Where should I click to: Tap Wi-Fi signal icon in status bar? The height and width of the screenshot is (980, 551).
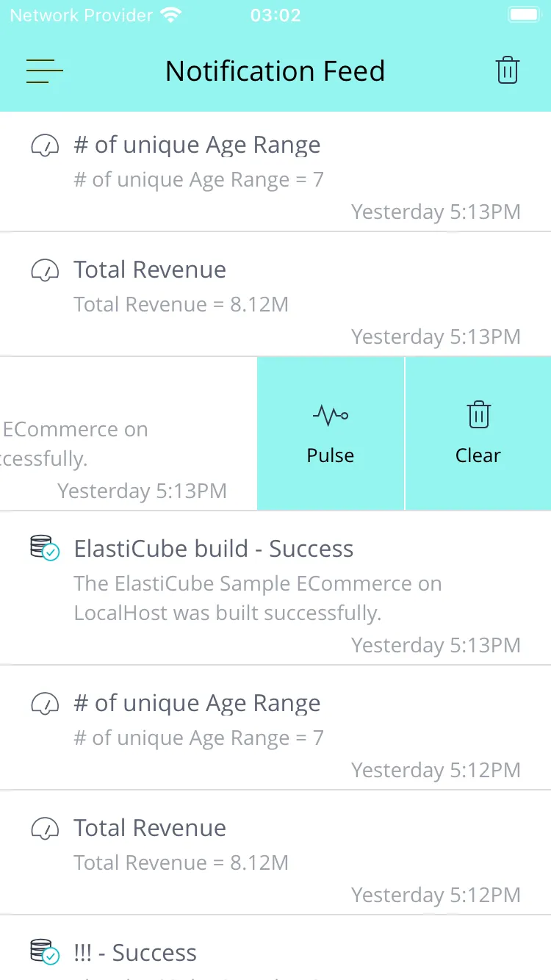coord(170,15)
